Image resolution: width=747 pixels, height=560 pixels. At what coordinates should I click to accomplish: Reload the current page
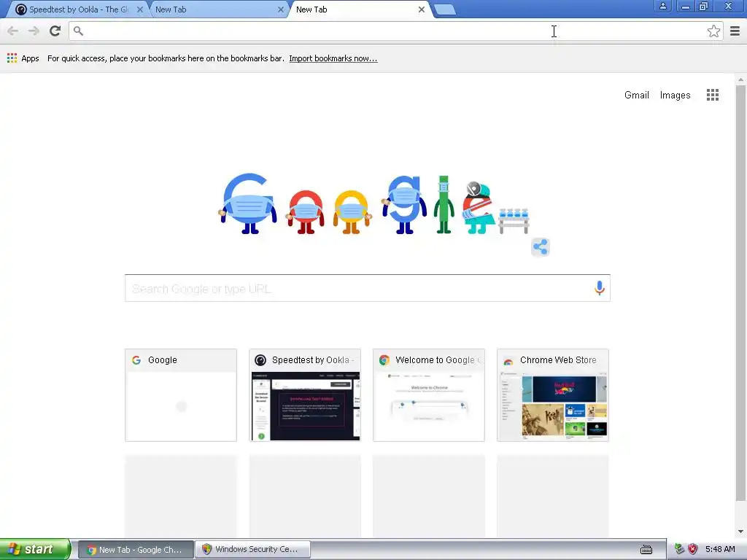tap(55, 31)
